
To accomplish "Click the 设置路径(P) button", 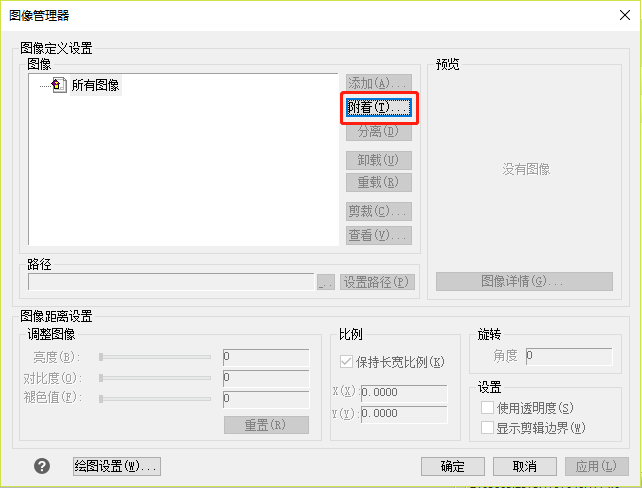I will pyautogui.click(x=377, y=282).
